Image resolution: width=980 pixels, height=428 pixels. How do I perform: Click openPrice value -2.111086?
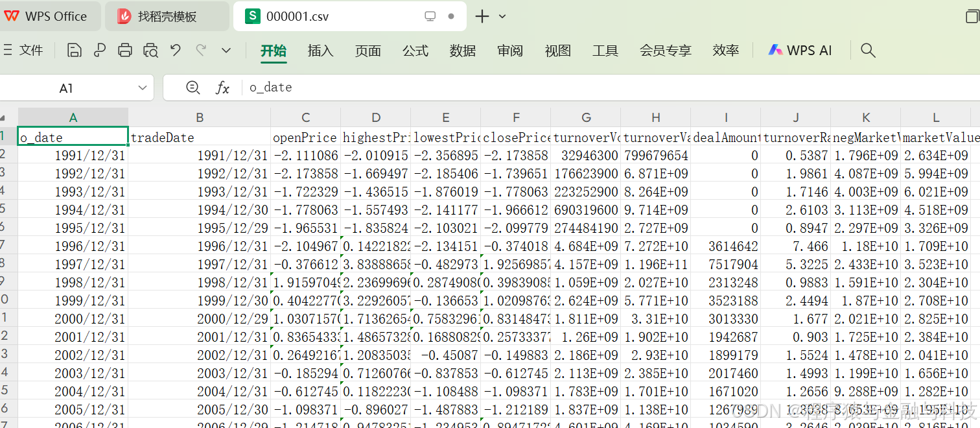pos(306,156)
